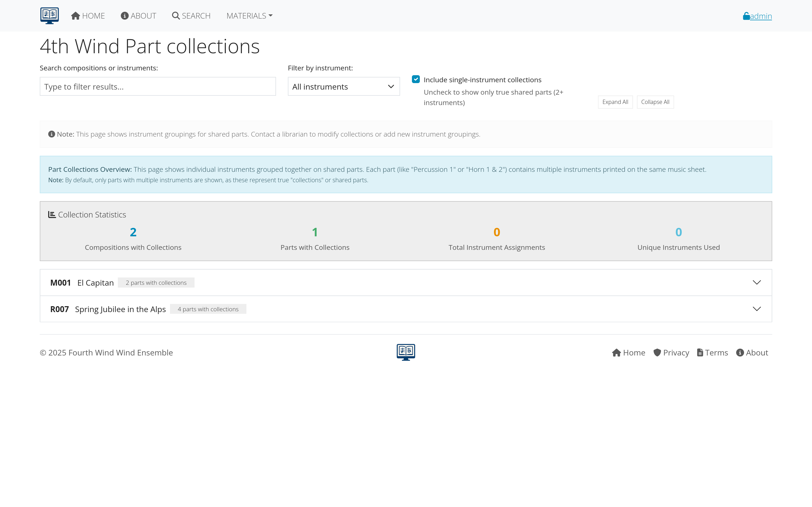Click the Collection Statistics bar chart icon
Image resolution: width=812 pixels, height=507 pixels.
pyautogui.click(x=52, y=214)
